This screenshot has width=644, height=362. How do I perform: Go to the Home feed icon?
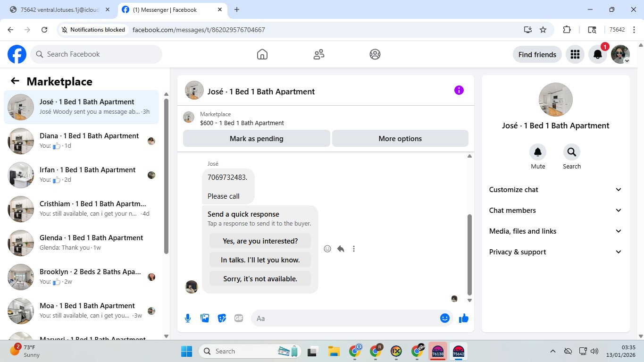(x=262, y=54)
